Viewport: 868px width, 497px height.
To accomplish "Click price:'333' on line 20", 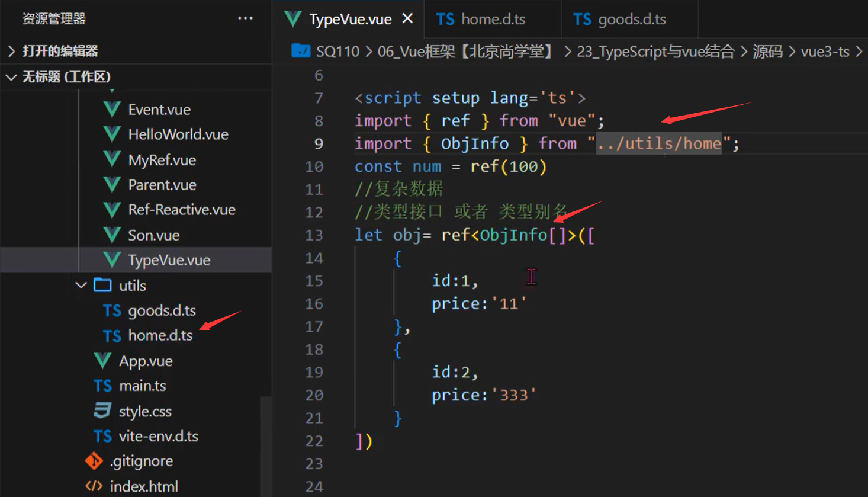I will (x=484, y=395).
